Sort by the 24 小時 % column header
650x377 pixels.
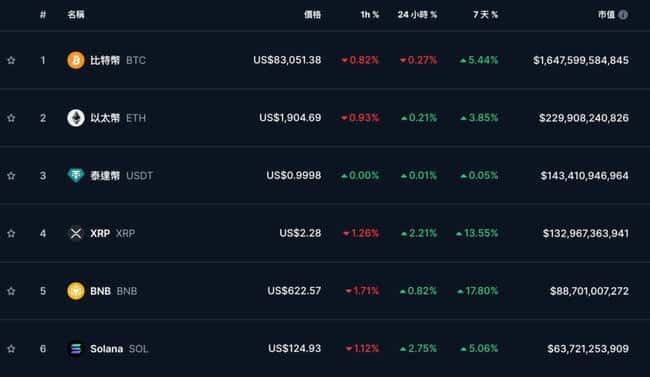click(417, 15)
